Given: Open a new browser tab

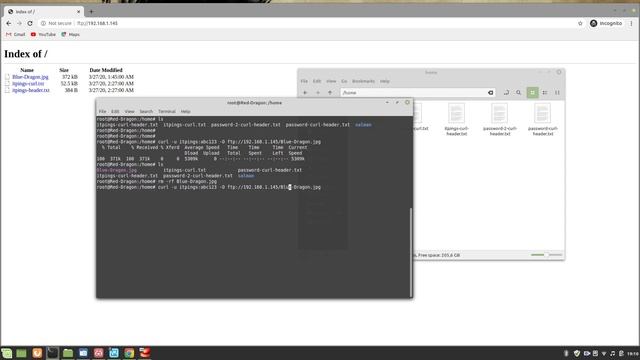Looking at the screenshot, I should pos(91,11).
